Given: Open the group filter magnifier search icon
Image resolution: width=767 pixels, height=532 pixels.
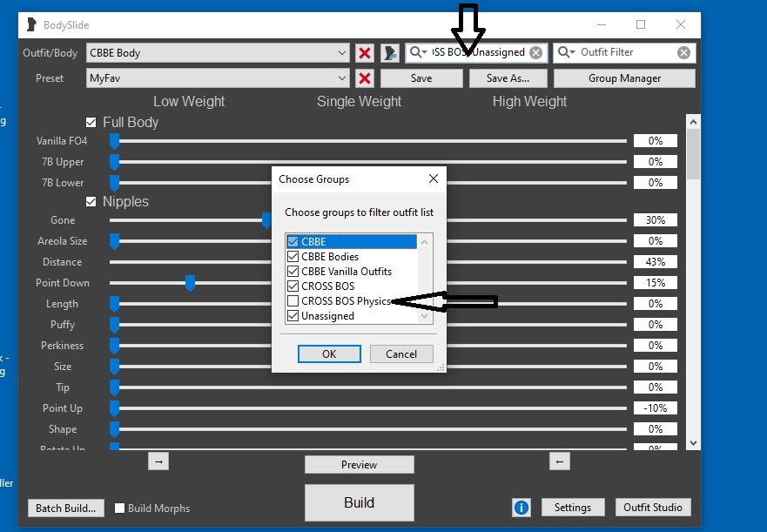Looking at the screenshot, I should 420,53.
